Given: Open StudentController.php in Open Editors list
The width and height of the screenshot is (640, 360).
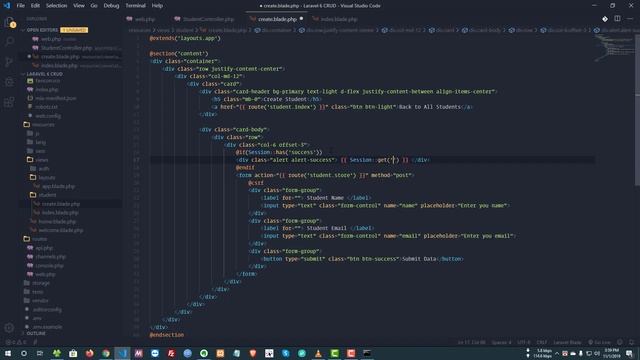Looking at the screenshot, I should pyautogui.click(x=66, y=48).
